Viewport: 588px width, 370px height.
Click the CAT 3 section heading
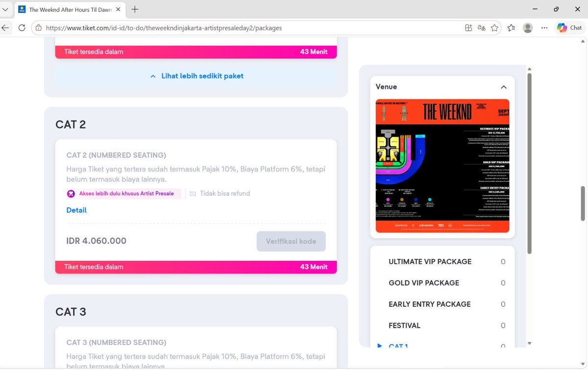tap(71, 312)
